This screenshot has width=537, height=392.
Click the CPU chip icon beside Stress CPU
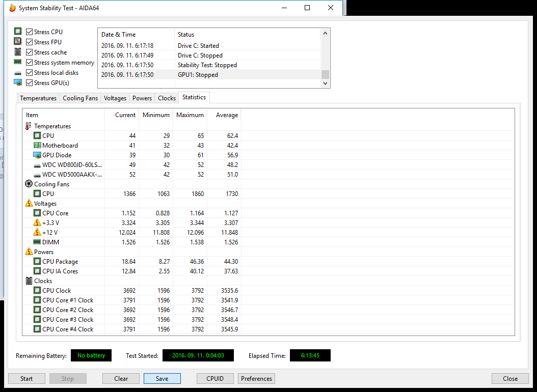[x=18, y=32]
